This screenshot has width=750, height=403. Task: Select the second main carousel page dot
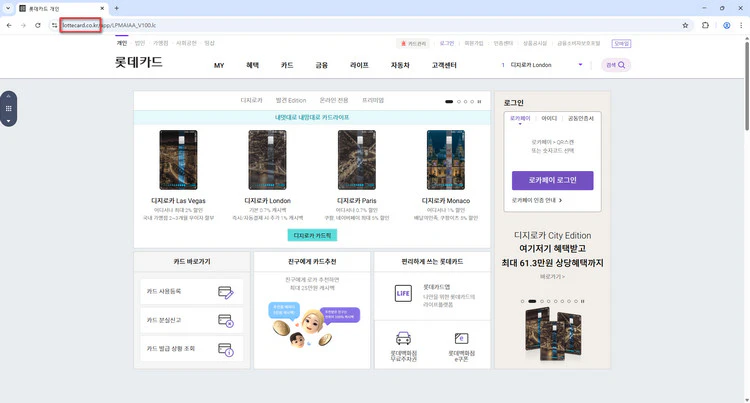[x=459, y=101]
